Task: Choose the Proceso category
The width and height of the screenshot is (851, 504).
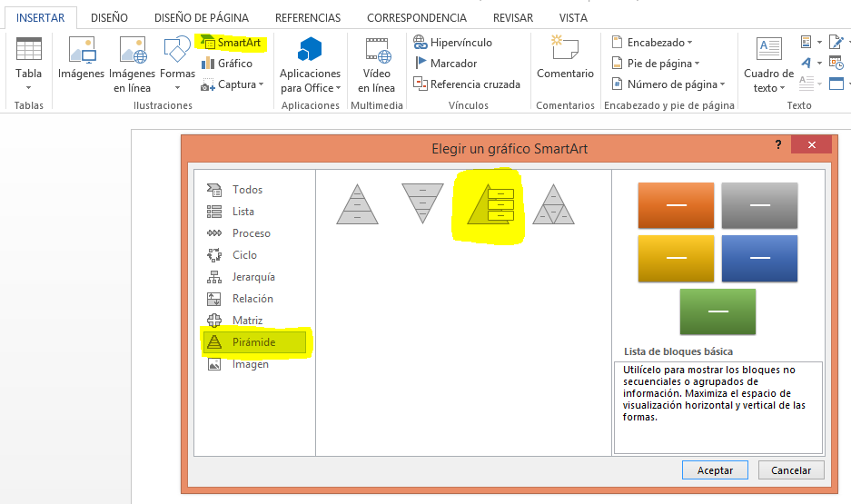Action: [x=254, y=233]
